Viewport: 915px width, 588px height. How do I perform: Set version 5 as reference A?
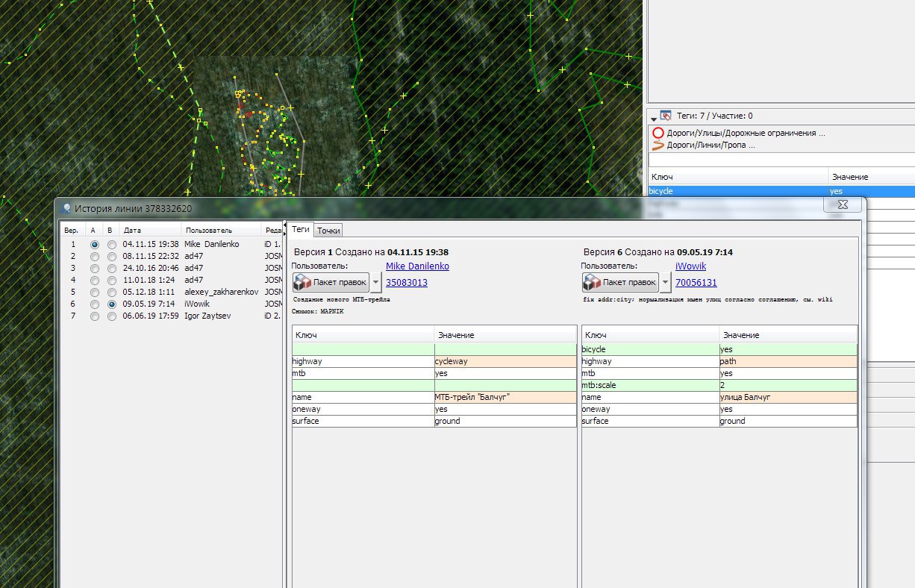94,293
